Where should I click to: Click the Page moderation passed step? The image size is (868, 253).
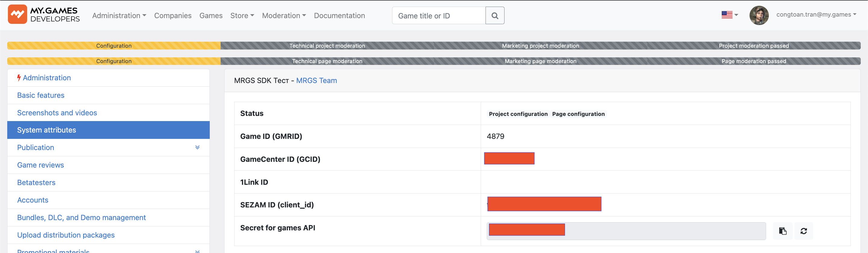[x=754, y=61]
